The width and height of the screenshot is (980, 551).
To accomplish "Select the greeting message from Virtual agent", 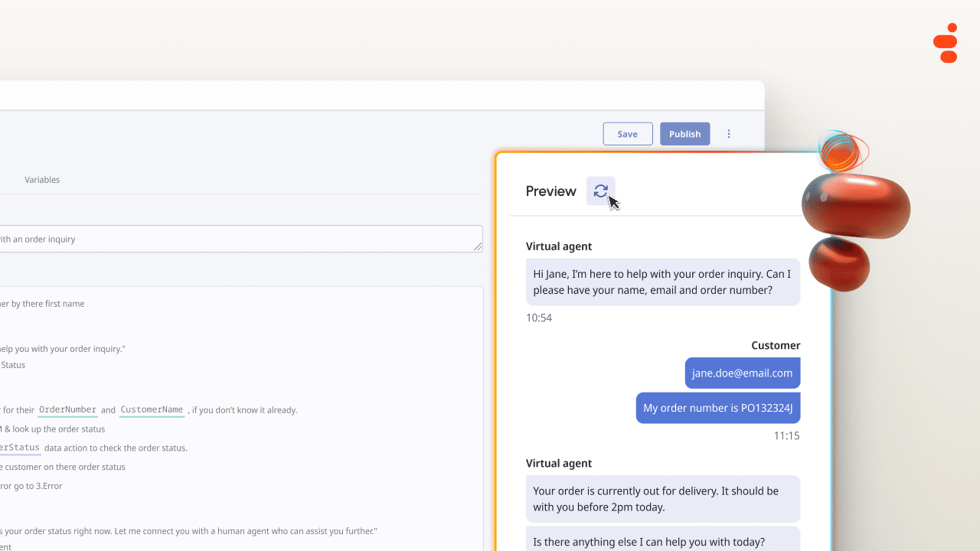I will click(662, 282).
